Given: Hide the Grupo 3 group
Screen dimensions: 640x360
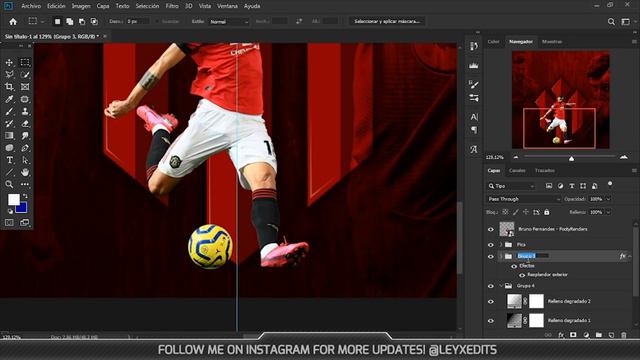Looking at the screenshot, I should (x=491, y=256).
